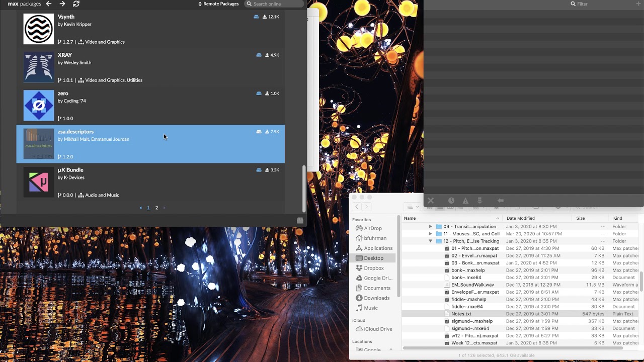This screenshot has height=362, width=644.
Task: Go to packages page 1
Action: click(x=148, y=208)
